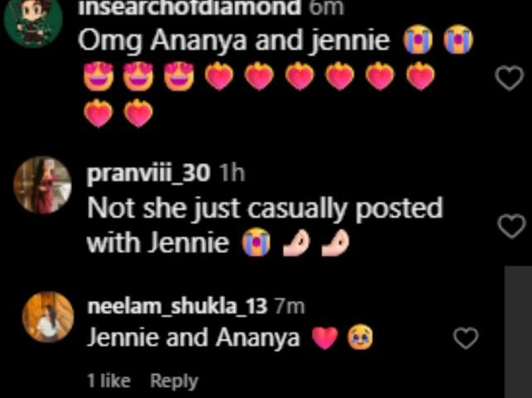Image resolution: width=532 pixels, height=398 pixels.
Task: Like pranviii_30's comment with the heart icon
Action: (x=511, y=227)
